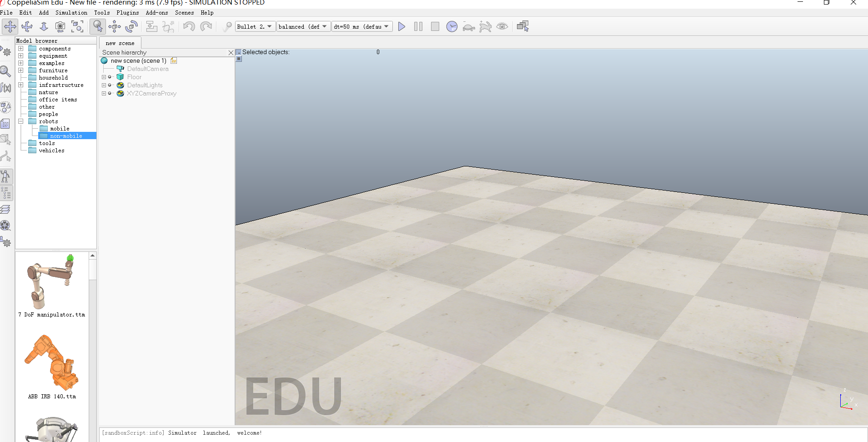Screen dimensions: 868x442
Task: Toggle scene hierarchy visibility sidebar button
Action: (x=6, y=193)
